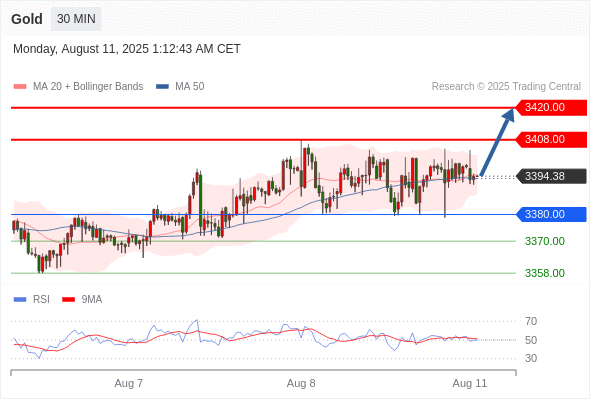Click the black 3394.38 current price tag
The image size is (590, 400).
[551, 176]
